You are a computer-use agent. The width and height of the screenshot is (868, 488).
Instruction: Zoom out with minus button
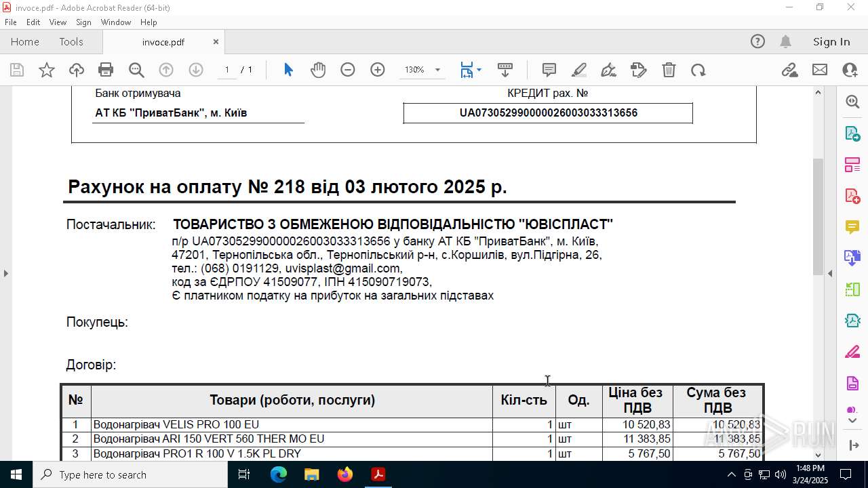pyautogui.click(x=348, y=70)
